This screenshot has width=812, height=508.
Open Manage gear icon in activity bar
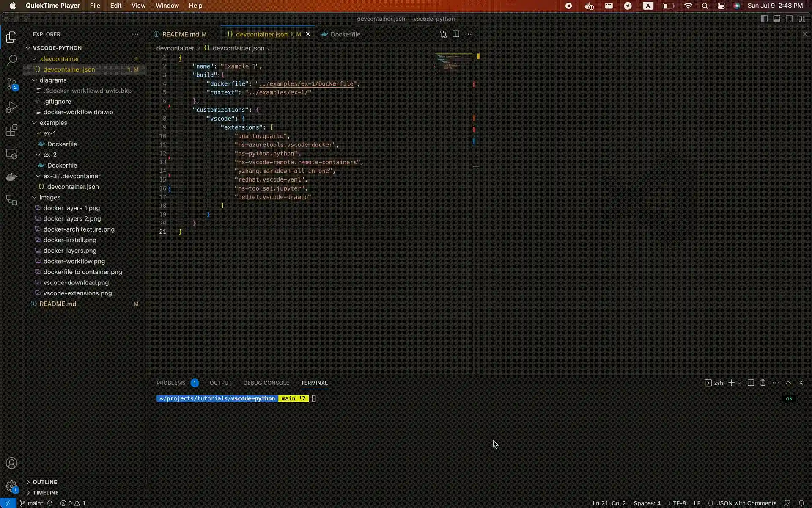(x=11, y=486)
